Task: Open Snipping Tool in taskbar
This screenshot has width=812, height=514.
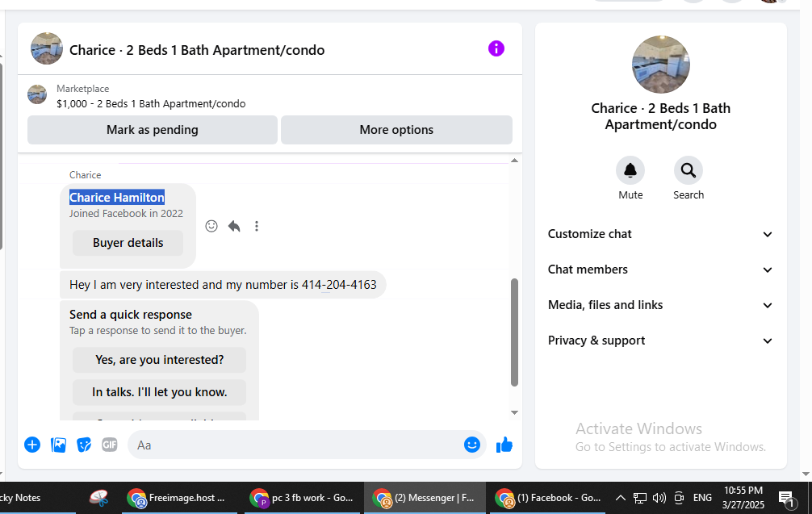Action: click(x=98, y=498)
